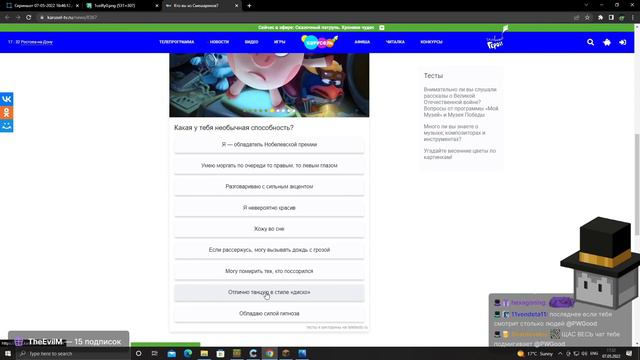The image size is (640, 360).
Task: Share the page via the VK icon
Action: click(x=7, y=99)
